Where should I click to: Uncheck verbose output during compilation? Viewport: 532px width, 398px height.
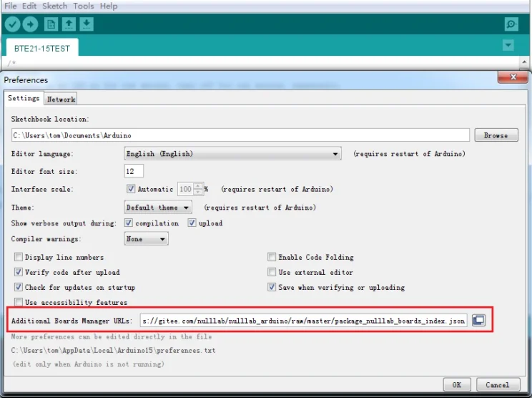point(130,223)
